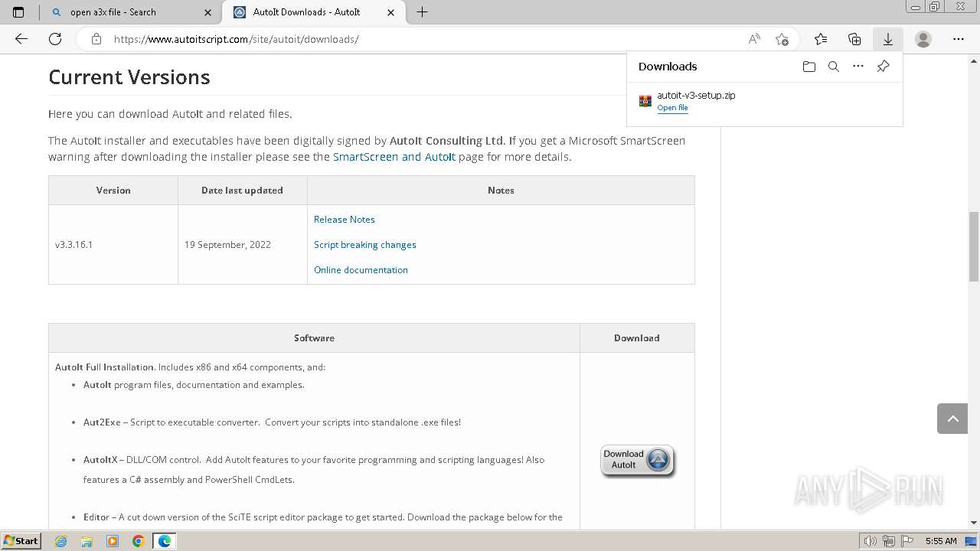Select the date '19 September, 2022'
This screenshot has height=551, width=980.
pyautogui.click(x=227, y=245)
